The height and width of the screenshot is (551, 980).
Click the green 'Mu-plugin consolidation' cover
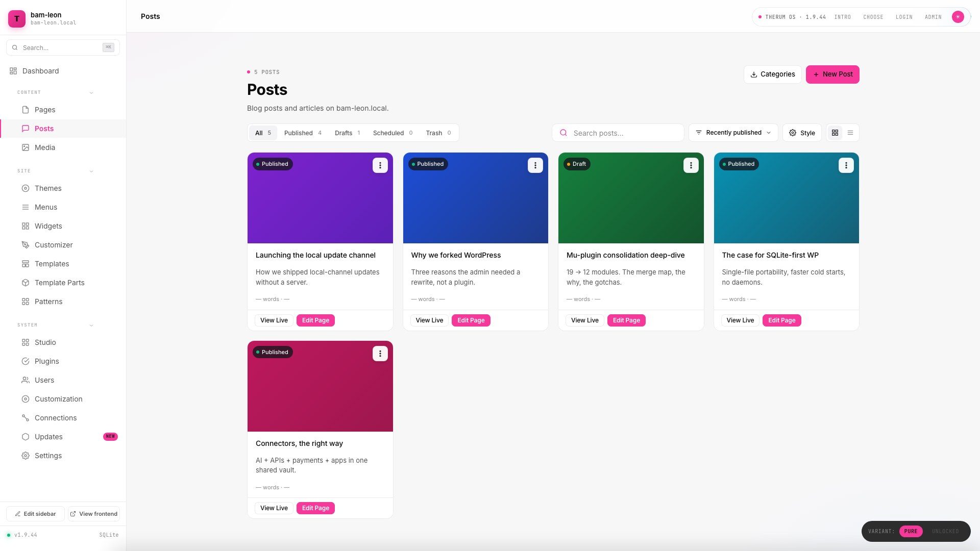click(x=631, y=198)
